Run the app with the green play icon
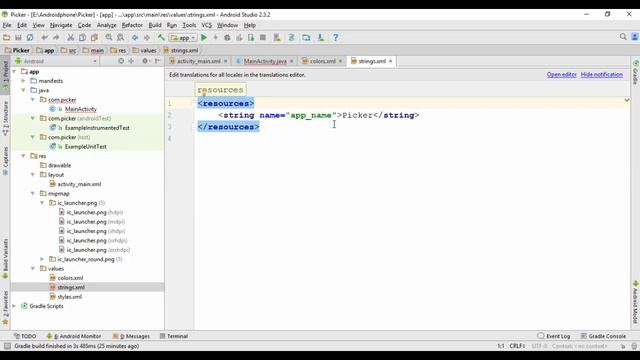 pos(204,38)
